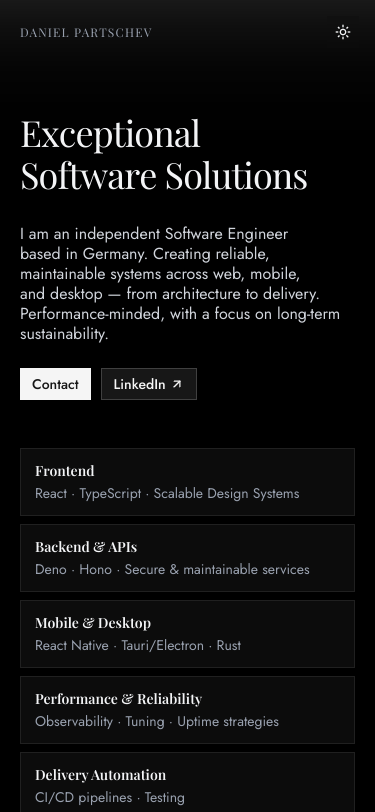Click the intro paragraph about Germany
The image size is (375, 812).
(x=180, y=284)
